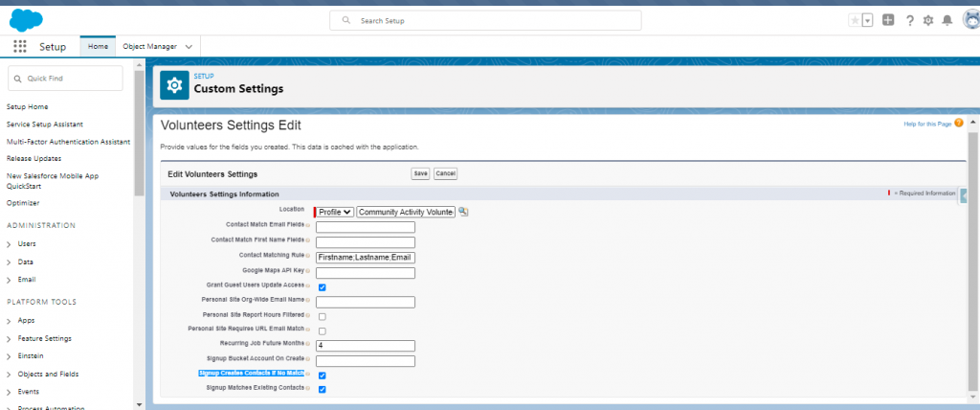Open the Object Manager tab

150,46
